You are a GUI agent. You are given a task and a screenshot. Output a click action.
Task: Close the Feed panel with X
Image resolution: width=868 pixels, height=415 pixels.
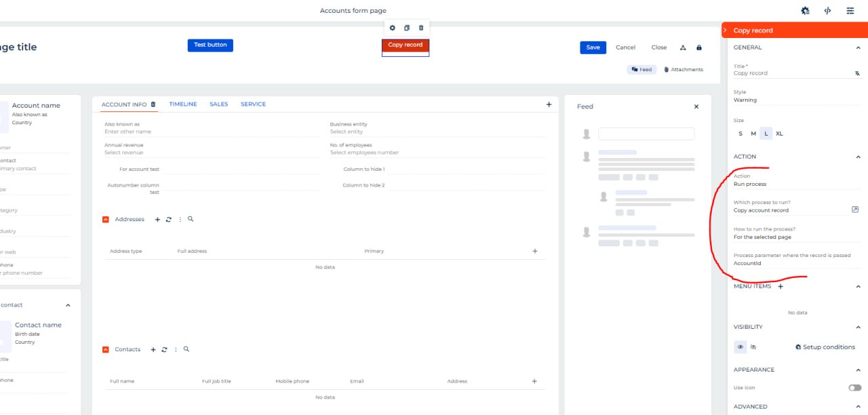tap(696, 106)
